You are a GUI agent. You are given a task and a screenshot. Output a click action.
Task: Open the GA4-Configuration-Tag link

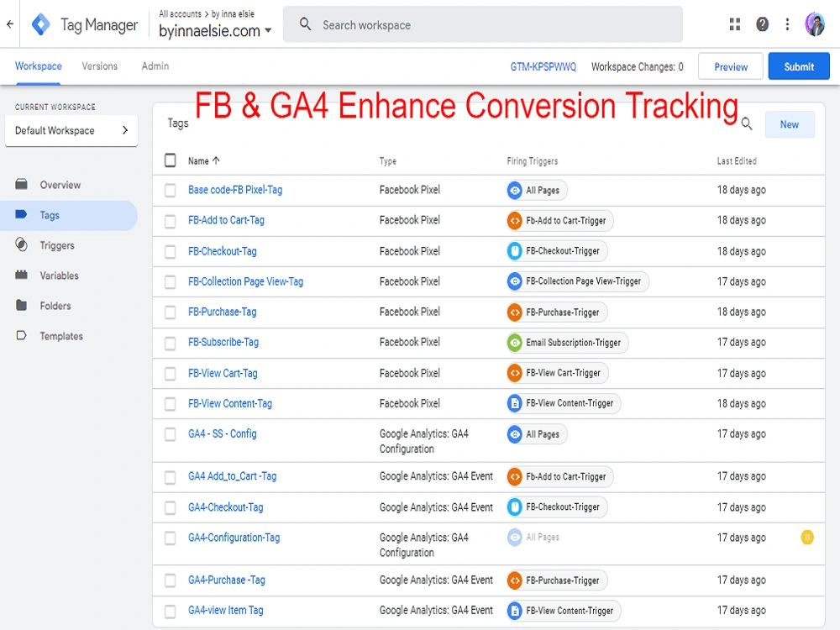pos(234,538)
